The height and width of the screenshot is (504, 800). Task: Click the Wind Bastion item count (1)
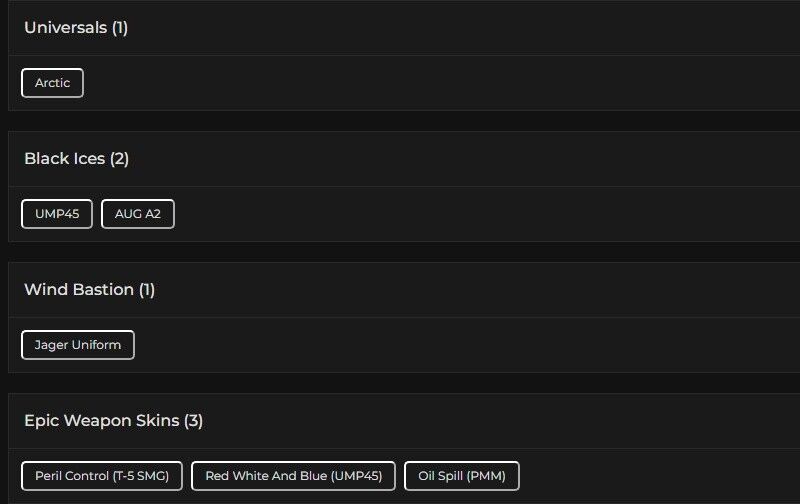pos(147,290)
